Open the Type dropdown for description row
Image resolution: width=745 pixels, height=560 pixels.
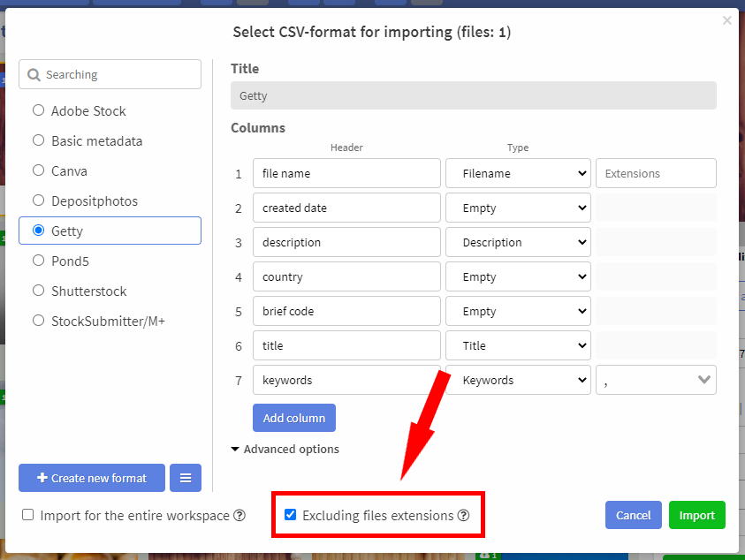(x=518, y=242)
